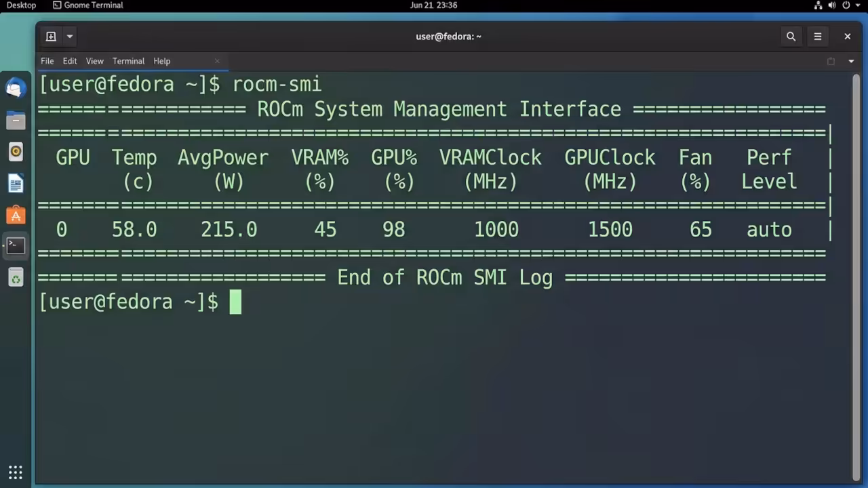
Task: Open the Files manager in the dock
Action: [x=16, y=121]
